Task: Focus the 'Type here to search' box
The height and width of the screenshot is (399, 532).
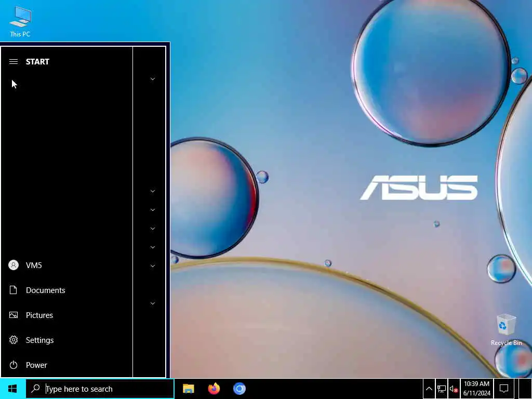Action: point(100,389)
